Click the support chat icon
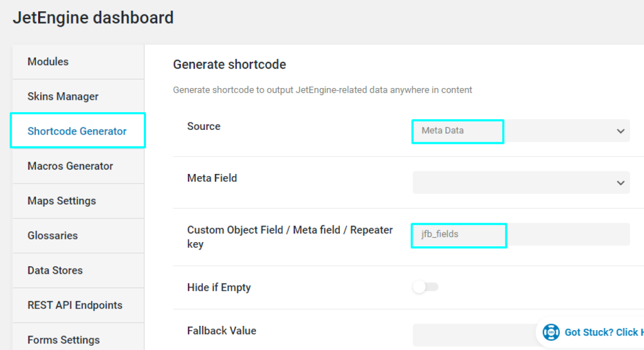The image size is (644, 350). tap(551, 332)
